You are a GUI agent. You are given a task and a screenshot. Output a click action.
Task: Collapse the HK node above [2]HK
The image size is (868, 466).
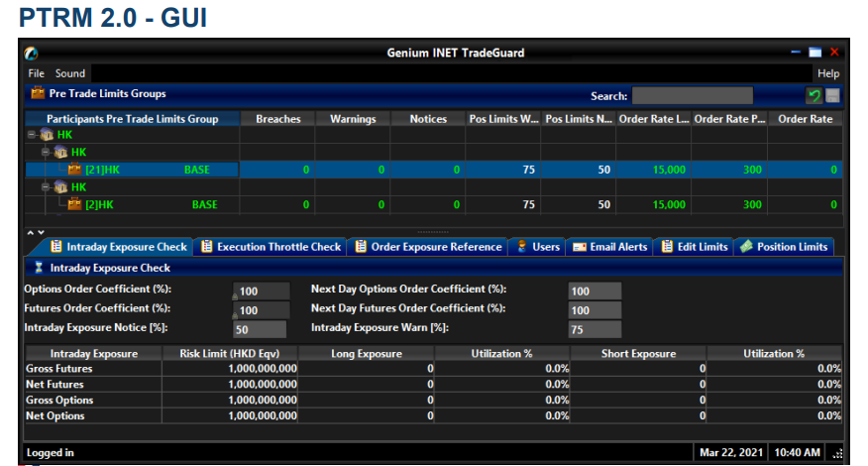[x=46, y=187]
